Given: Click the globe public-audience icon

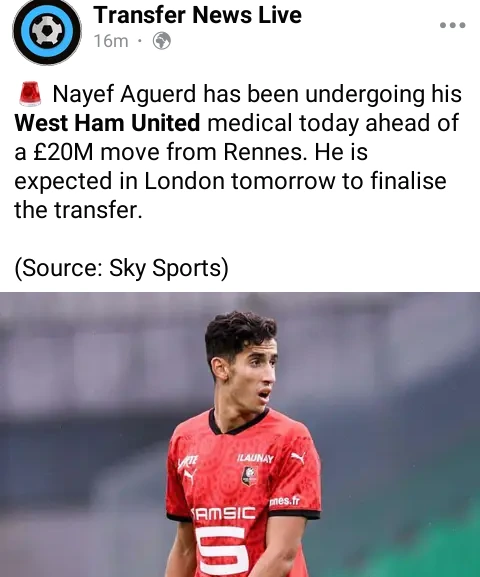Looking at the screenshot, I should 162,41.
